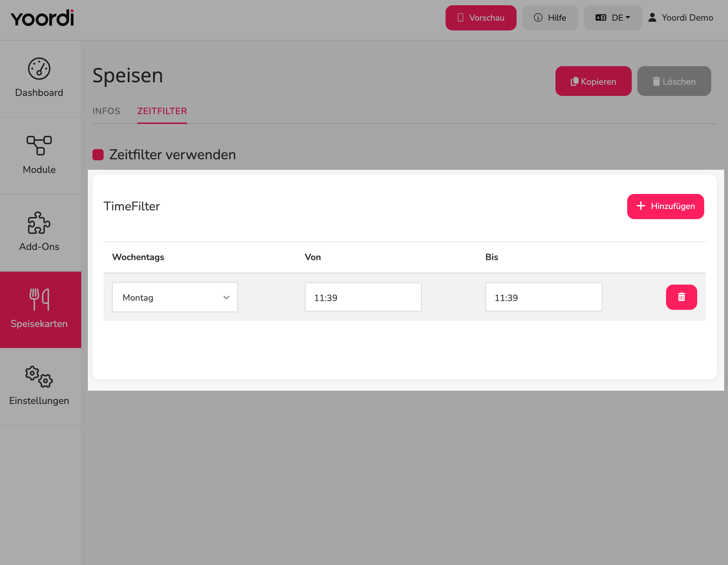Open the Vorschau preview
This screenshot has height=565, width=728.
(481, 18)
